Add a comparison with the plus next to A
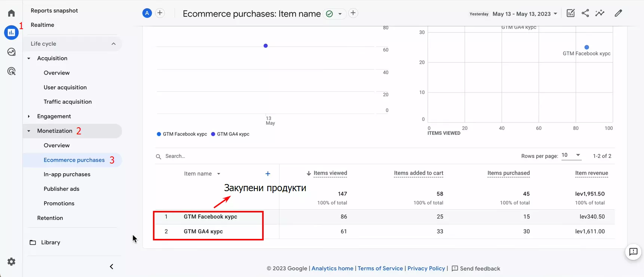This screenshot has height=277, width=644. [160, 13]
